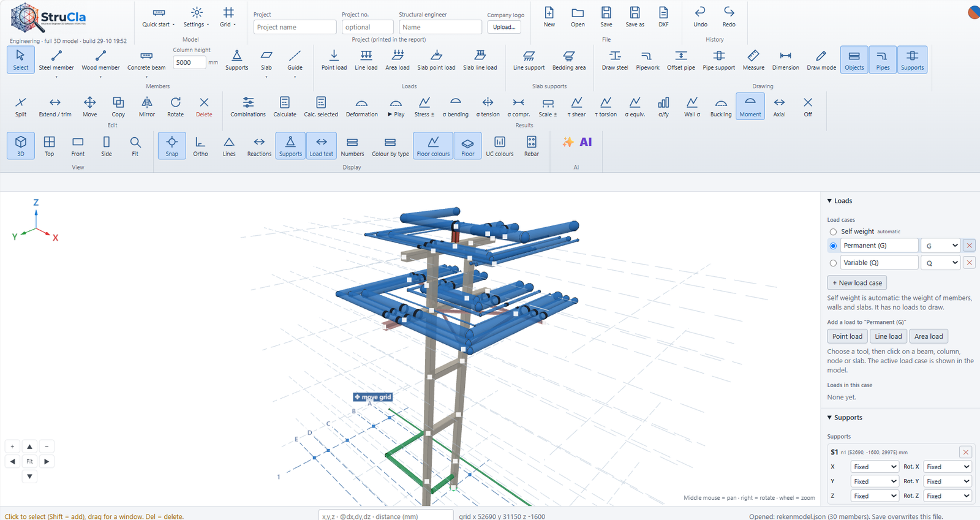Collapse the Supports panel section
Screen dimensions: 980x520
pyautogui.click(x=845, y=418)
